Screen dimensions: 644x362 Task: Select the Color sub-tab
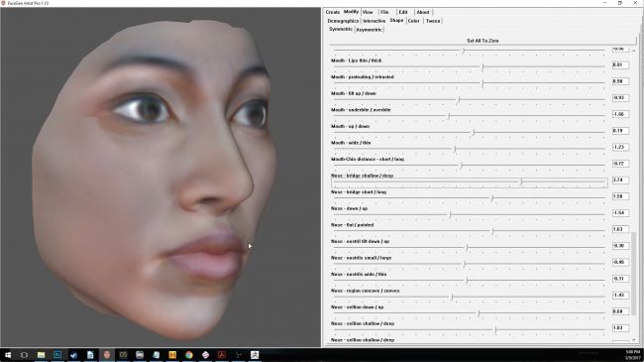coord(413,21)
